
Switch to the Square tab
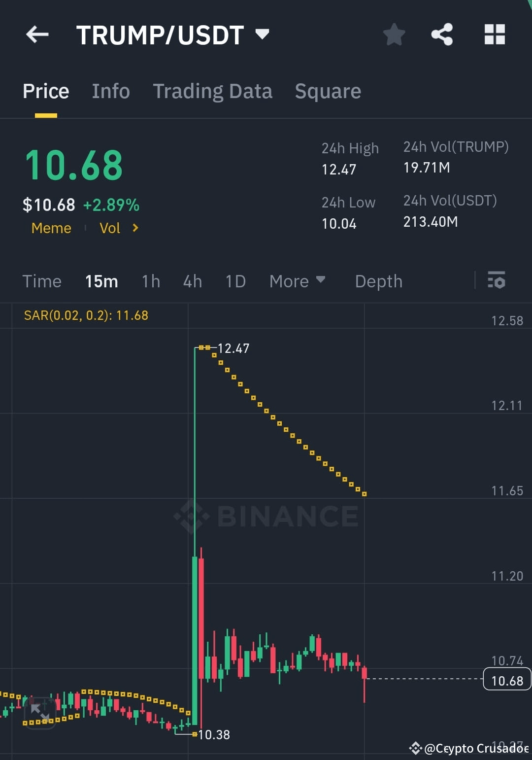coord(328,91)
